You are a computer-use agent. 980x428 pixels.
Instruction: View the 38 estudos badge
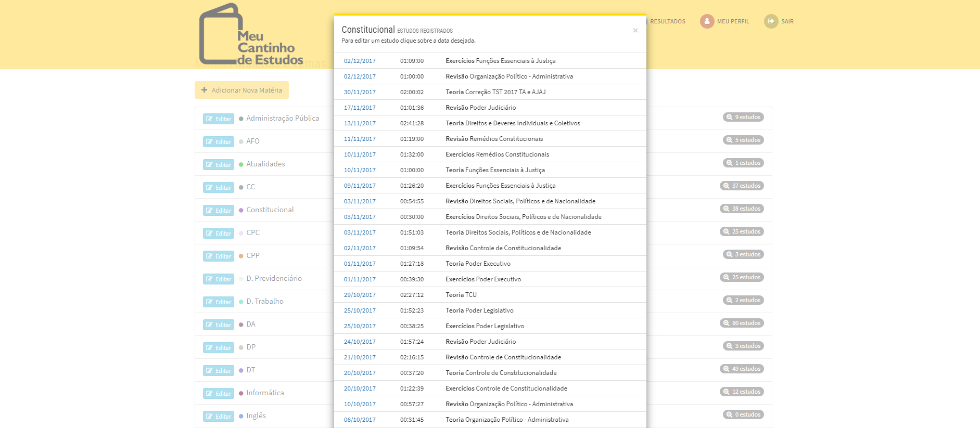[742, 209]
